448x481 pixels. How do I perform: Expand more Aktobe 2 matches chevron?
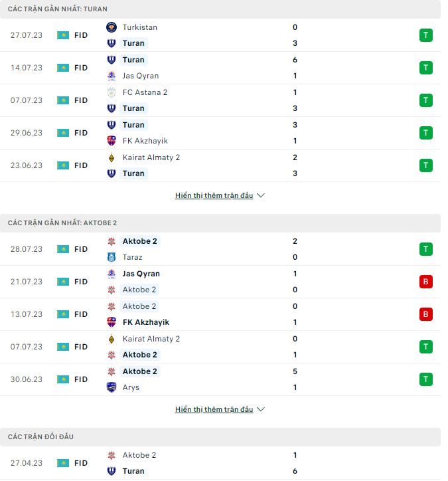click(x=261, y=410)
